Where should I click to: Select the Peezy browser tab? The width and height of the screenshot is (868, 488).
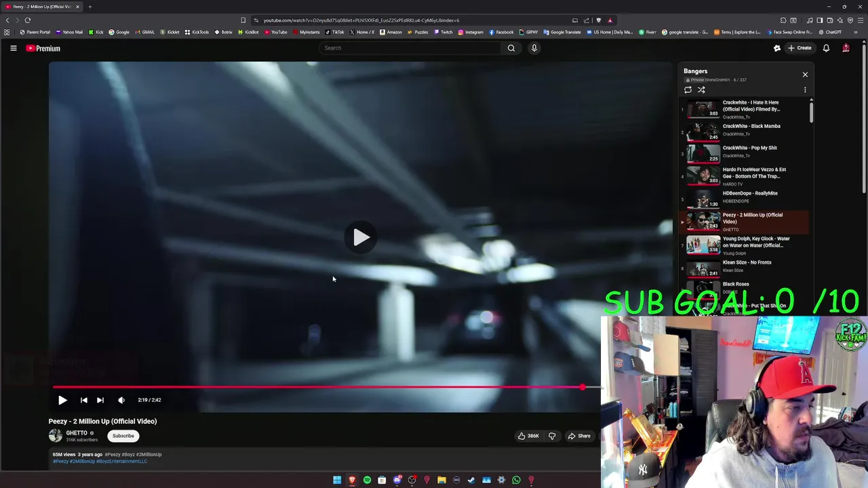43,7
